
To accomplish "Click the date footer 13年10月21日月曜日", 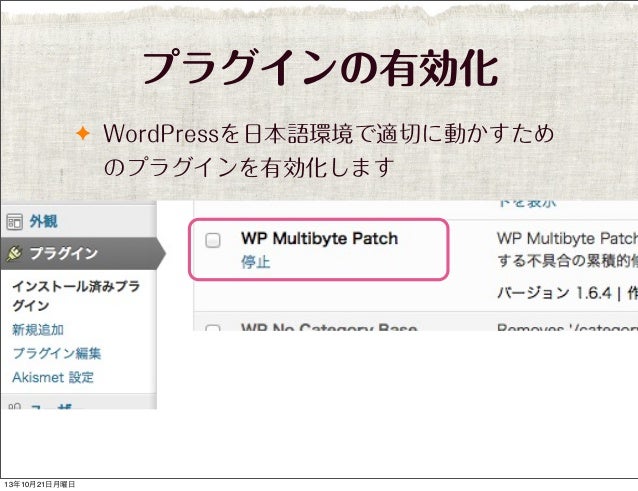I will click(x=40, y=484).
